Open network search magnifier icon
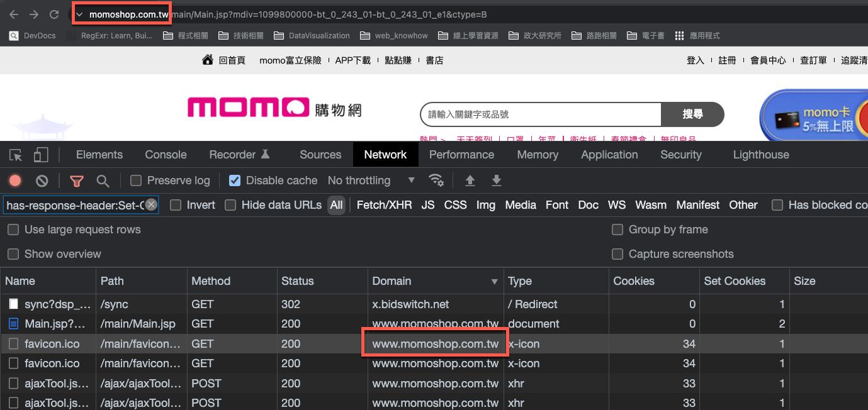The height and width of the screenshot is (410, 868). coord(103,181)
